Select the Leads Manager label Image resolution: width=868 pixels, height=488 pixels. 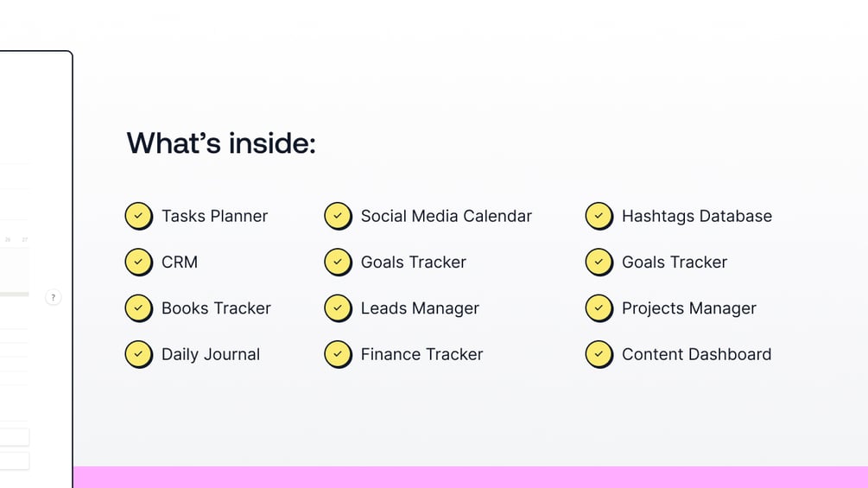420,308
